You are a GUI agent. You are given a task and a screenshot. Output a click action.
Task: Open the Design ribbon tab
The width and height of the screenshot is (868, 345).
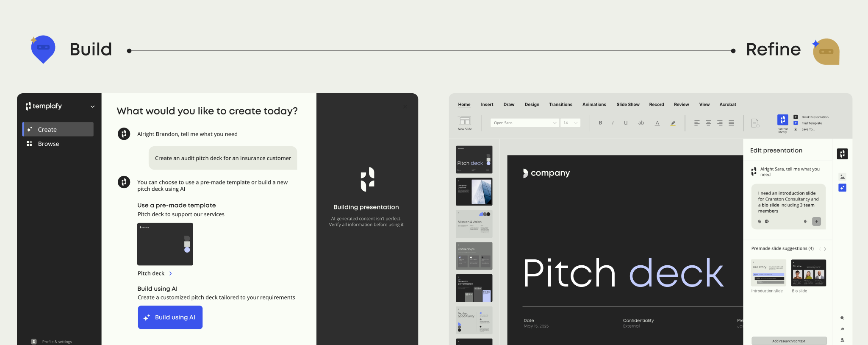point(532,105)
